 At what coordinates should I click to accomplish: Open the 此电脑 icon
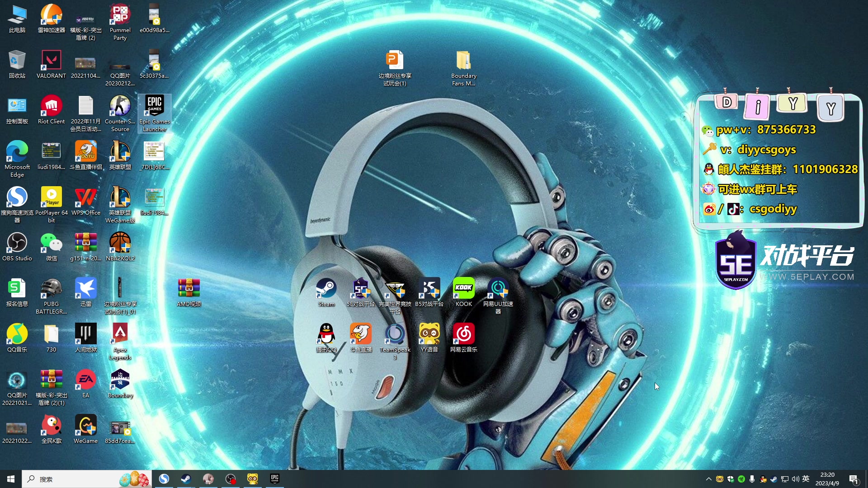[17, 18]
